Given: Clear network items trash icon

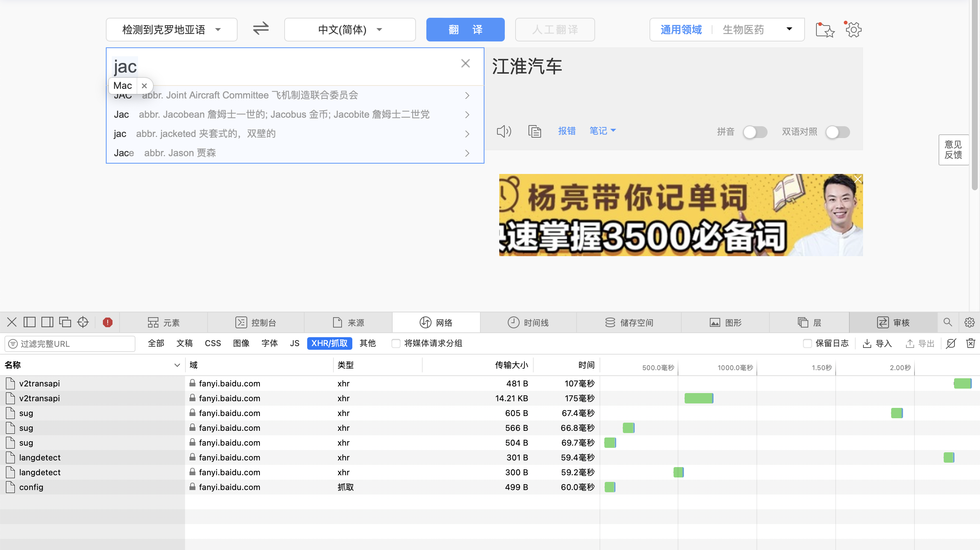Looking at the screenshot, I should 970,343.
